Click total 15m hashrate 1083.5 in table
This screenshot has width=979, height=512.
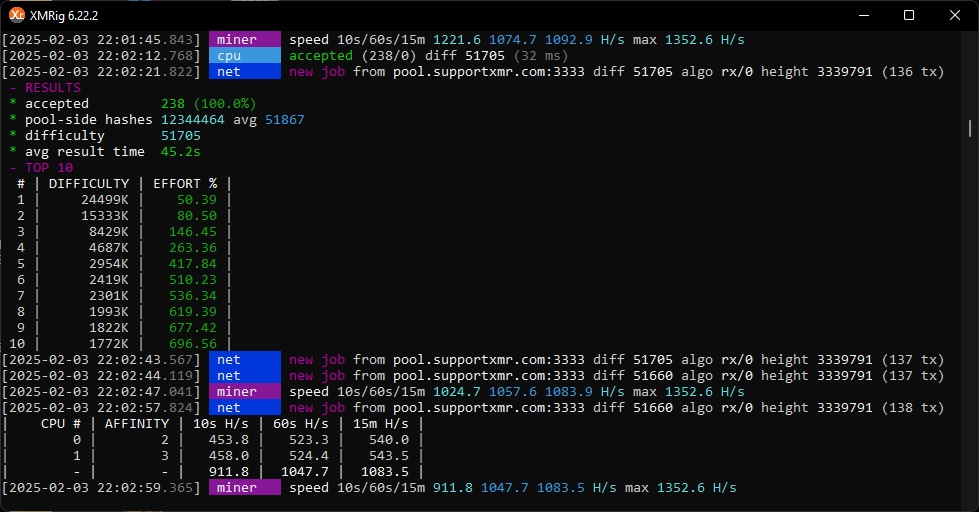(385, 471)
